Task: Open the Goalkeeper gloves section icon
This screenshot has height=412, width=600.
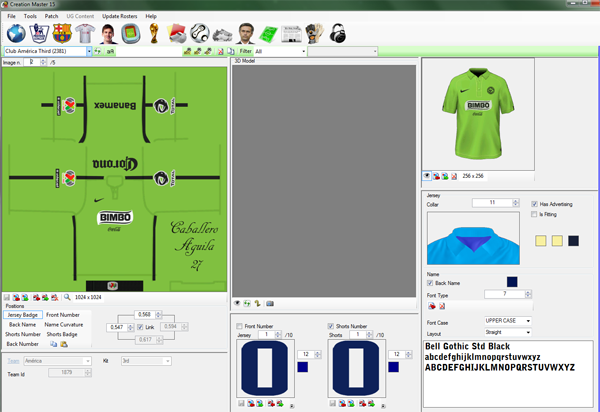Action: click(x=315, y=33)
